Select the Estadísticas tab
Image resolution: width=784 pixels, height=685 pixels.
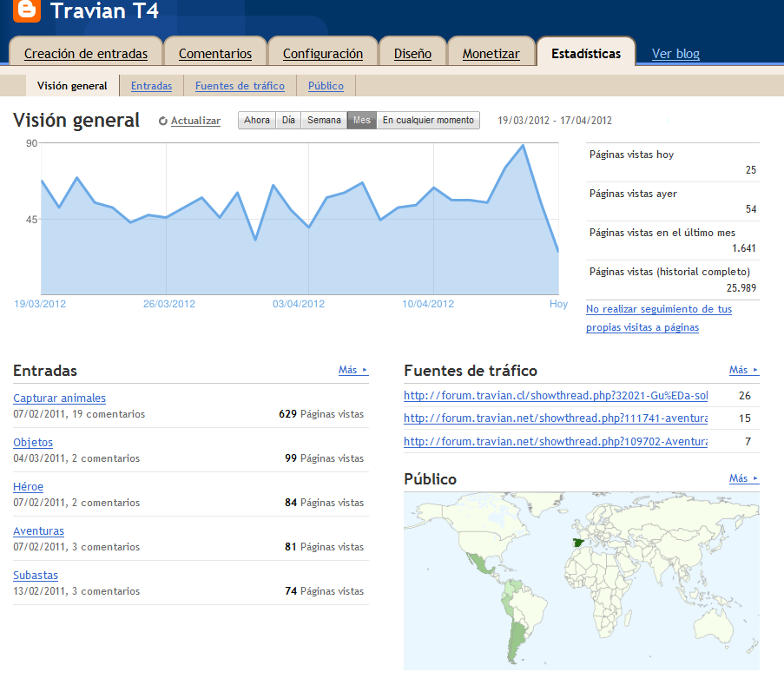pyautogui.click(x=586, y=54)
